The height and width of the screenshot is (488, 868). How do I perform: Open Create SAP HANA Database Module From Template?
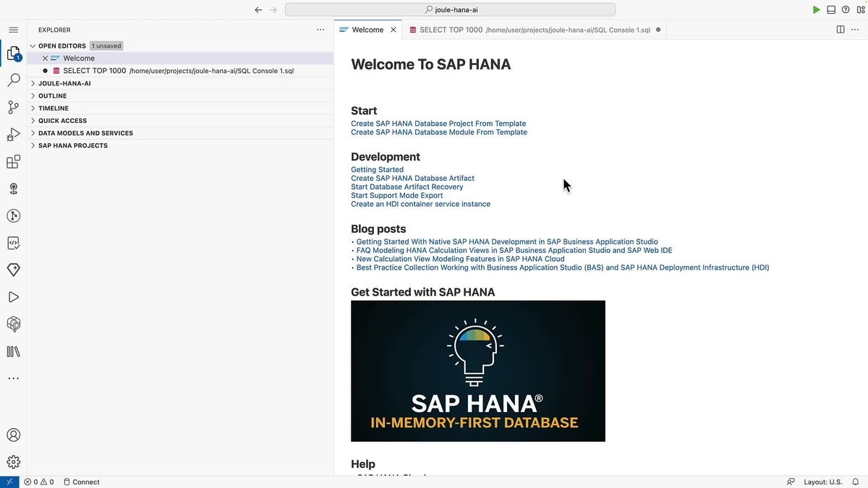pyautogui.click(x=439, y=132)
